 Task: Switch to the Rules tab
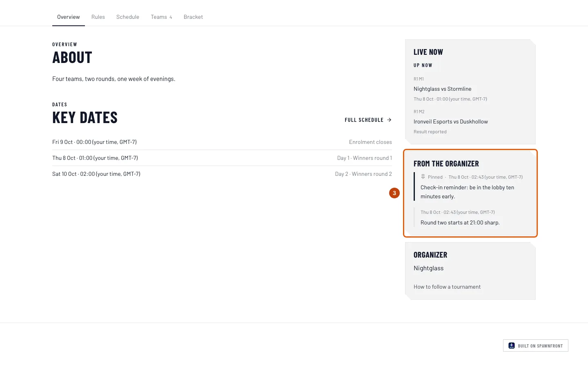click(x=98, y=17)
